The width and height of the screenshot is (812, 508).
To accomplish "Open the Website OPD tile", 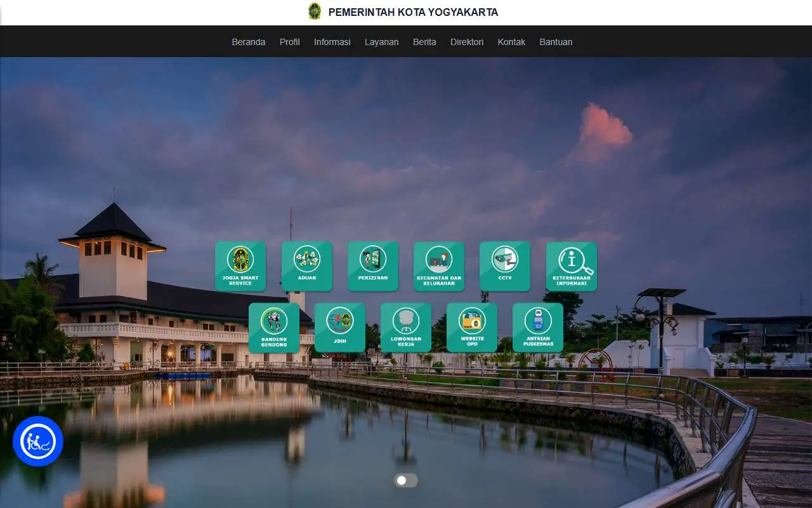I will (x=472, y=328).
